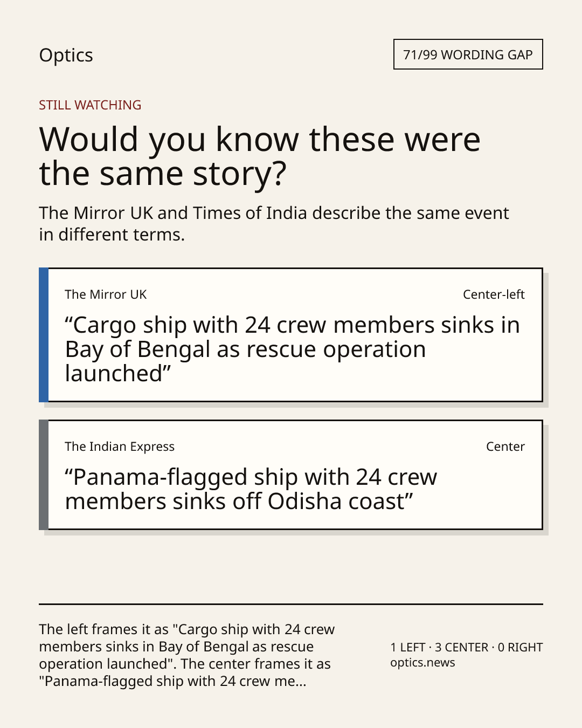This screenshot has width=582, height=728.
Task: Select the STILL WATCHING label
Action: pyautogui.click(x=90, y=105)
